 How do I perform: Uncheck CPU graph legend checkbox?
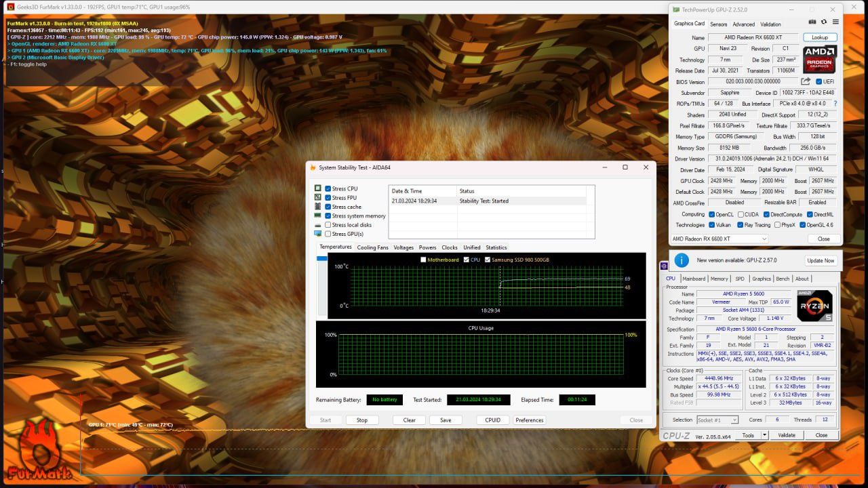click(466, 260)
